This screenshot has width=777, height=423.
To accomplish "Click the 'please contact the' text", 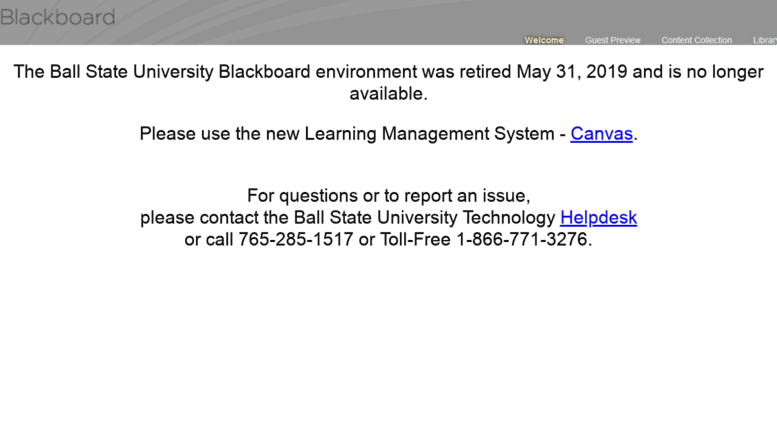I will pos(215,218).
